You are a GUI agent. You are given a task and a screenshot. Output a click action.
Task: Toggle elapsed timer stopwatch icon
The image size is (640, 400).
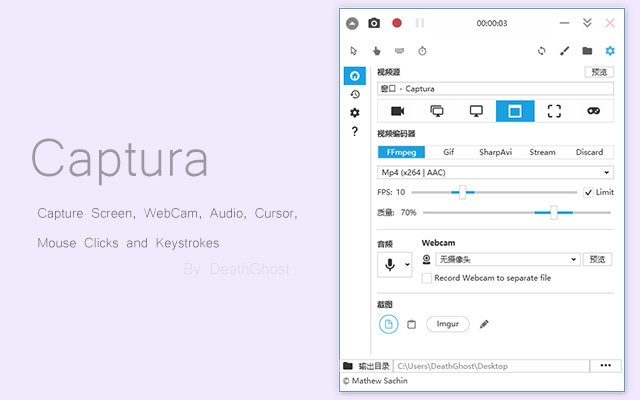coord(422,51)
